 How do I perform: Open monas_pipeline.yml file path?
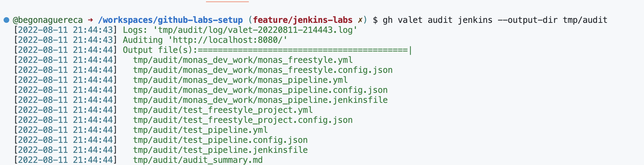click(240, 80)
